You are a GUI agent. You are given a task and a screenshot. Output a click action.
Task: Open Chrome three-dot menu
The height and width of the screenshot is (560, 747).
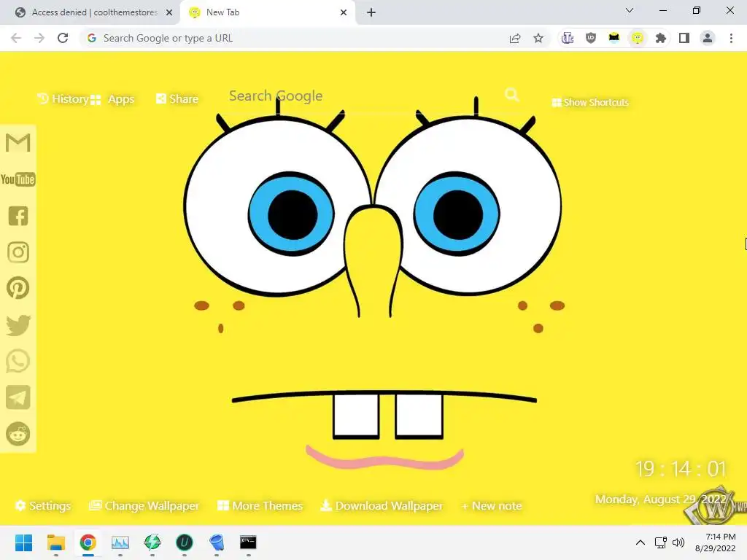click(731, 38)
